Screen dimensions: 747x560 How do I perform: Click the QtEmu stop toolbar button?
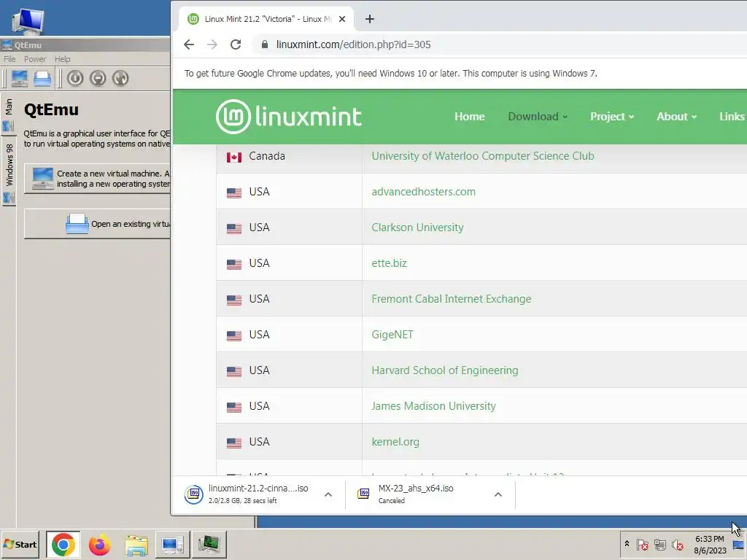pos(98,78)
